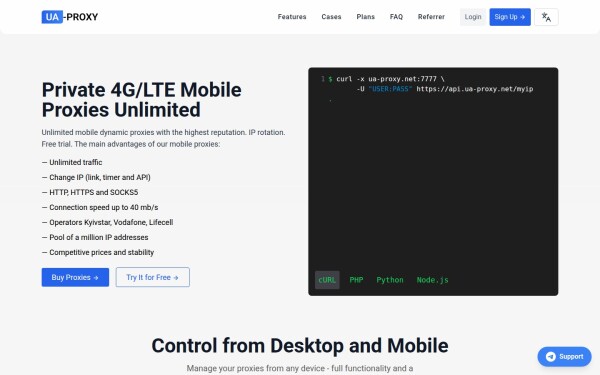Open the Referrer page link
Image resolution: width=600 pixels, height=375 pixels.
click(x=431, y=17)
